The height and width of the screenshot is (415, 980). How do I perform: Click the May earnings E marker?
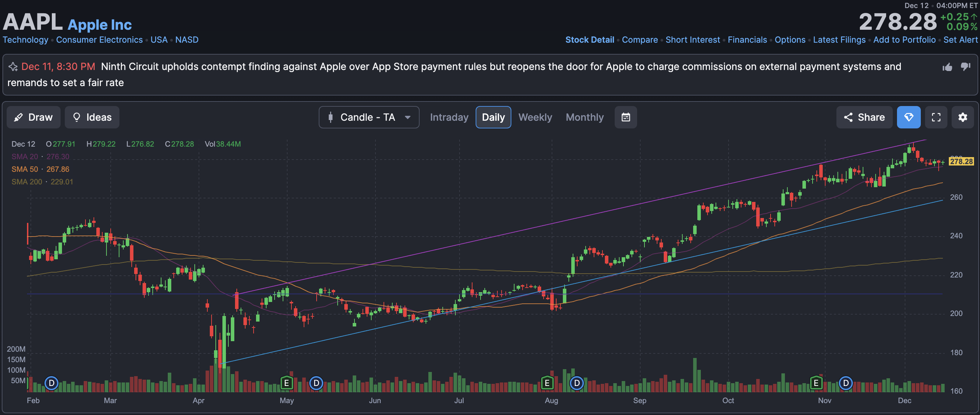click(287, 383)
